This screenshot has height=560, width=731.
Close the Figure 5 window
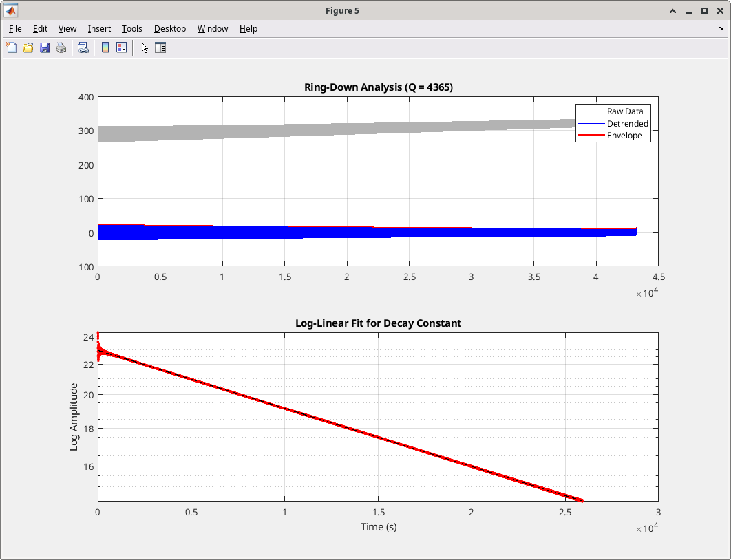(x=720, y=11)
